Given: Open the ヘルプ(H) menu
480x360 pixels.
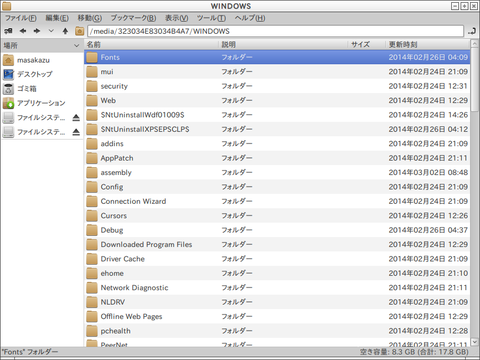Looking at the screenshot, I should (250, 18).
